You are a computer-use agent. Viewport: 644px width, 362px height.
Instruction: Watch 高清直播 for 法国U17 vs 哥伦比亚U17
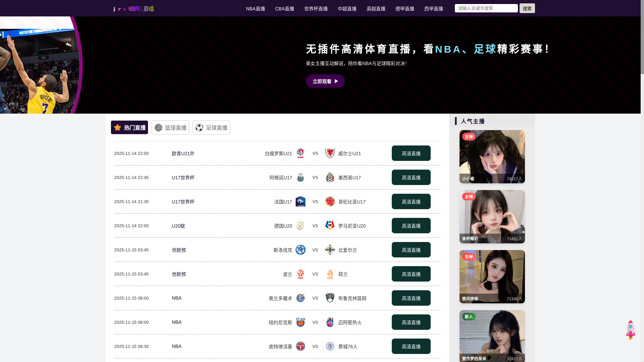[411, 201]
